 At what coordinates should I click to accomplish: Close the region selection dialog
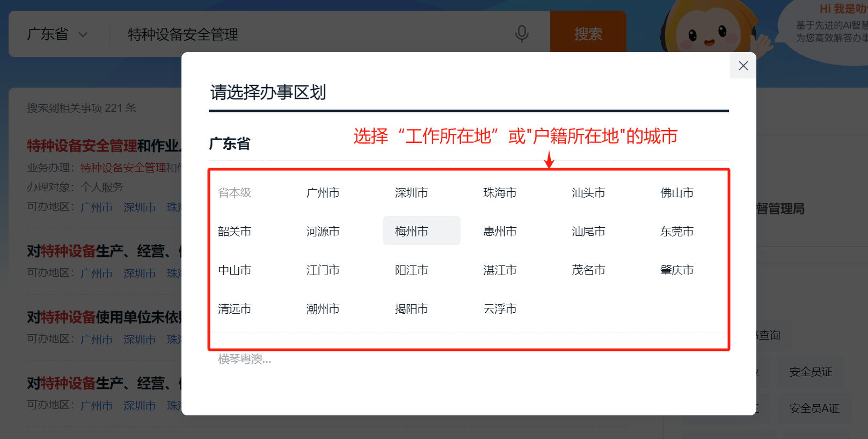743,66
